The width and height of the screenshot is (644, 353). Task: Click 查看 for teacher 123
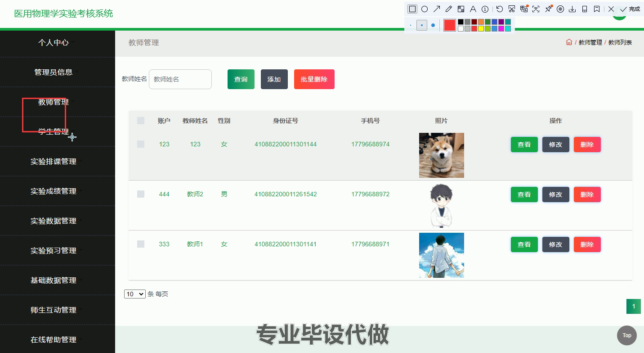tap(524, 145)
